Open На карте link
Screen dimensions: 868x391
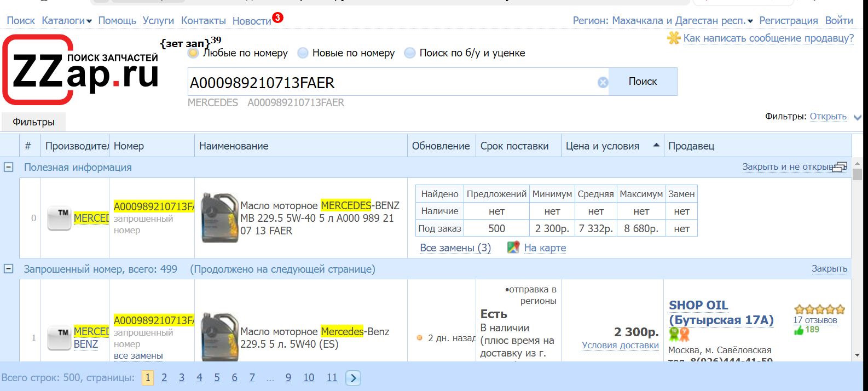(545, 248)
